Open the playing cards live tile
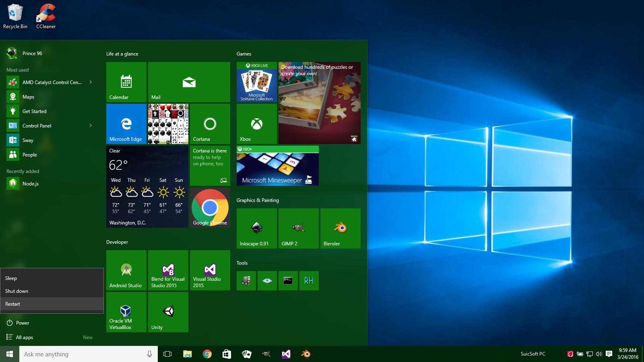644x362 pixels. (168, 124)
